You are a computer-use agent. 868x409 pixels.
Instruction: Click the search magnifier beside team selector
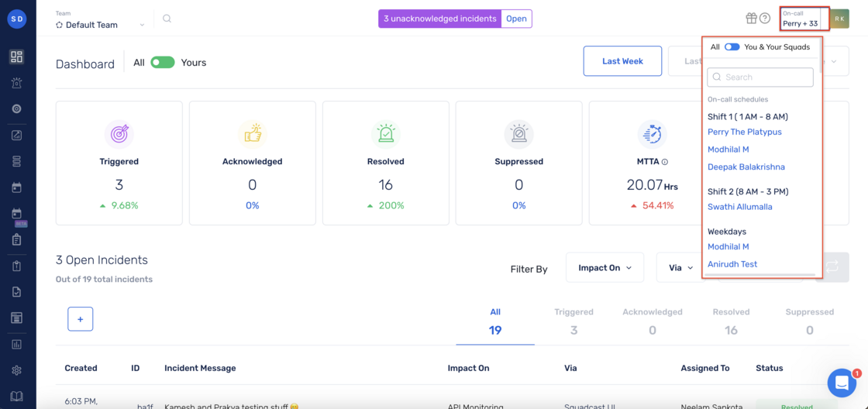pyautogui.click(x=167, y=19)
